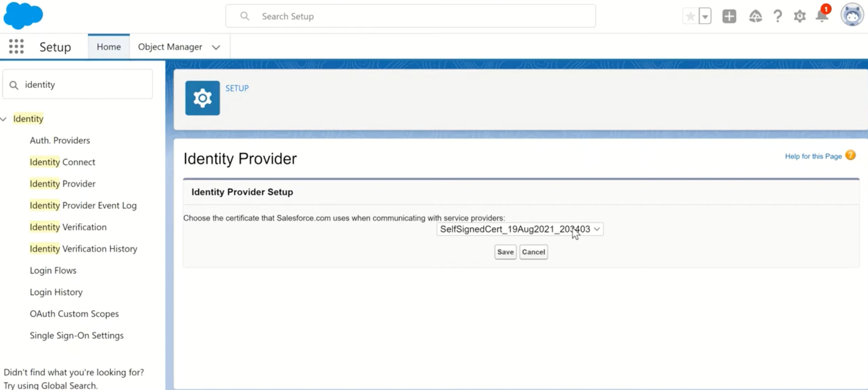
Task: Open the Help question mark icon
Action: 778,16
